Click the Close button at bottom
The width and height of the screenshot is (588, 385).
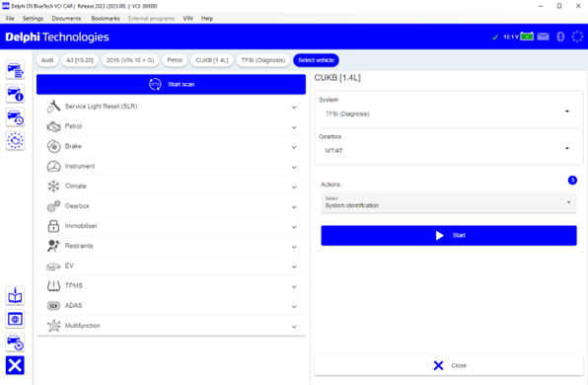(449, 365)
